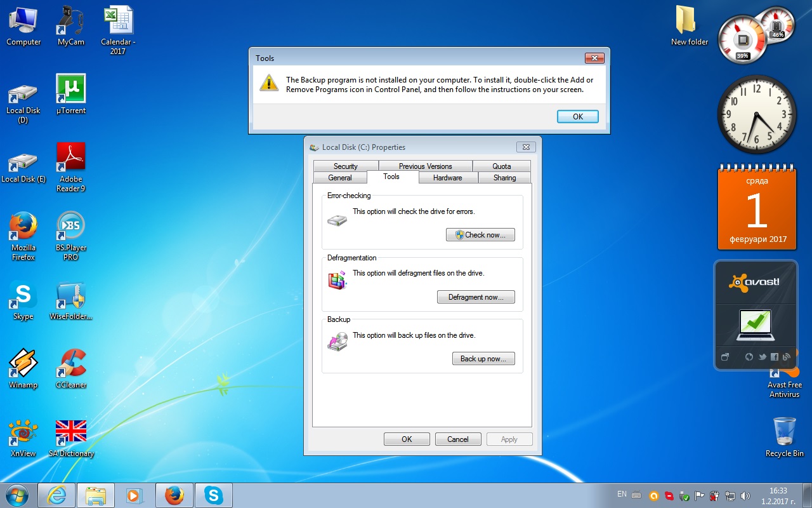Click OK in the Tools warning dialog
This screenshot has height=508, width=812.
578,117
